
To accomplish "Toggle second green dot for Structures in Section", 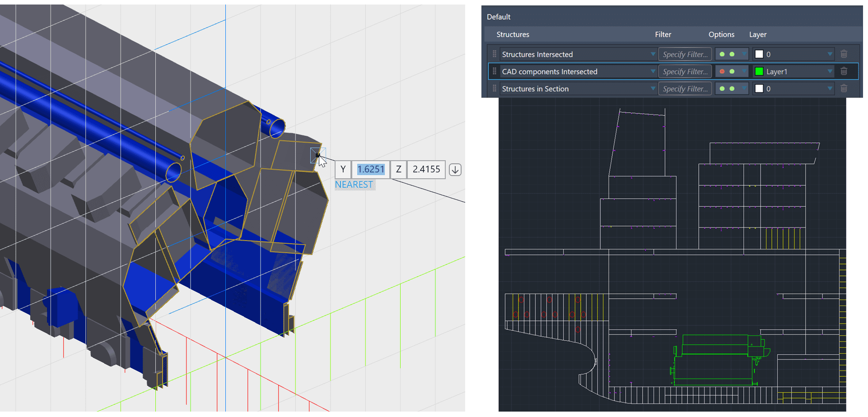I will (732, 88).
